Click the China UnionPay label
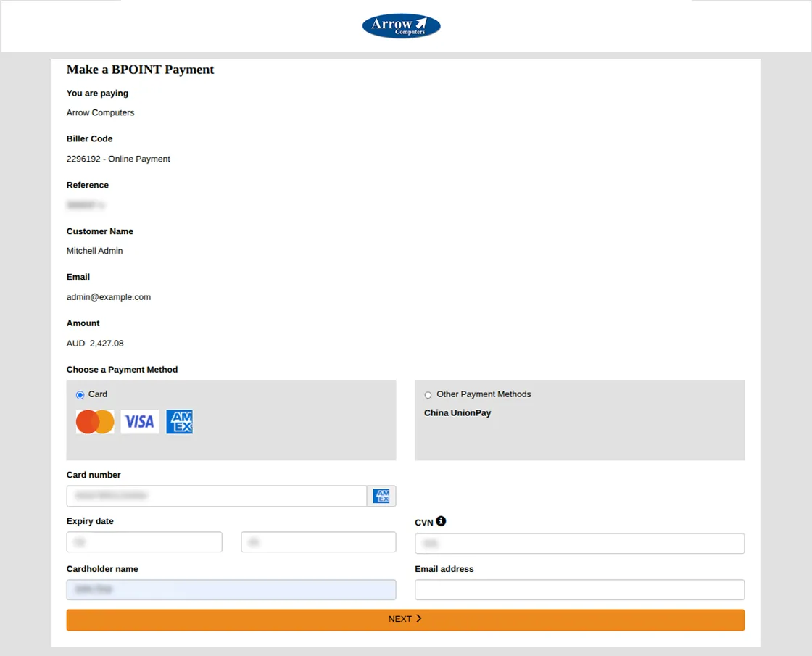 [457, 412]
